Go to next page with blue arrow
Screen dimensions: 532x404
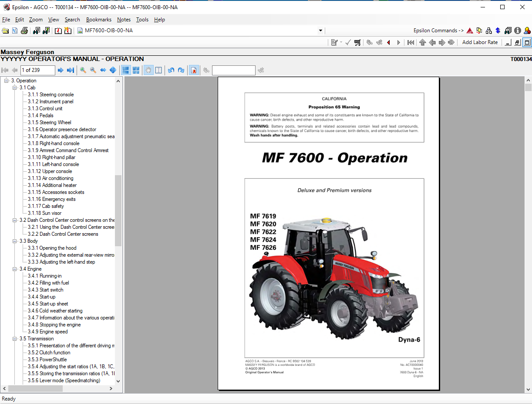click(61, 70)
